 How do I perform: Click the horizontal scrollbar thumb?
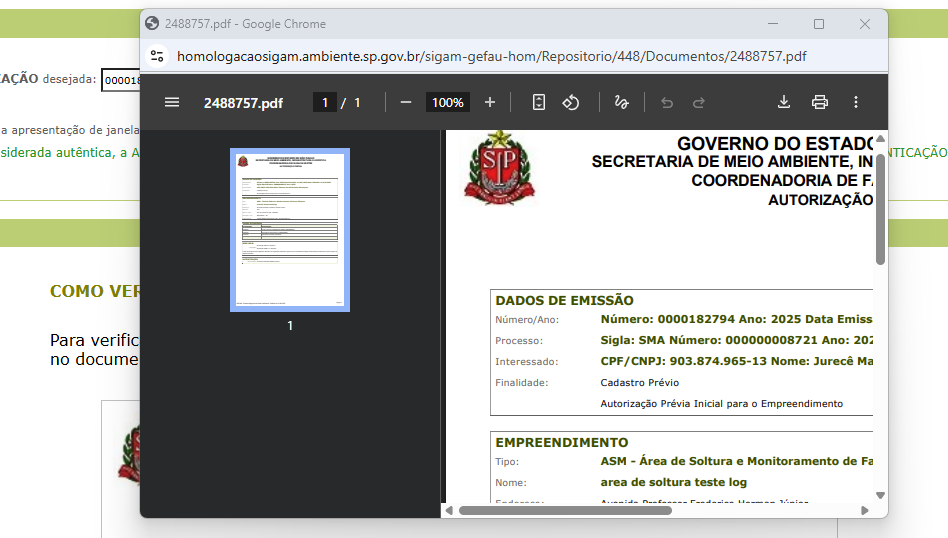point(565,510)
